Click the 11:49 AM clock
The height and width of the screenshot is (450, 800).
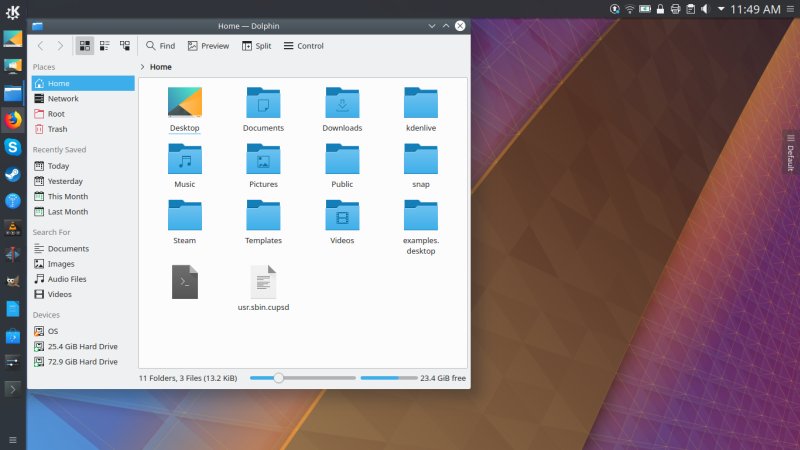[x=755, y=9]
